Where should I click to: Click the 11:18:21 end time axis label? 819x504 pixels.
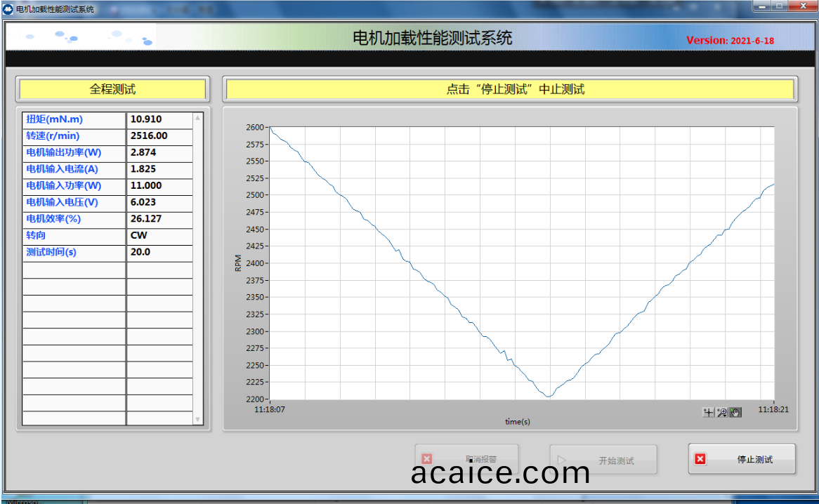point(773,409)
